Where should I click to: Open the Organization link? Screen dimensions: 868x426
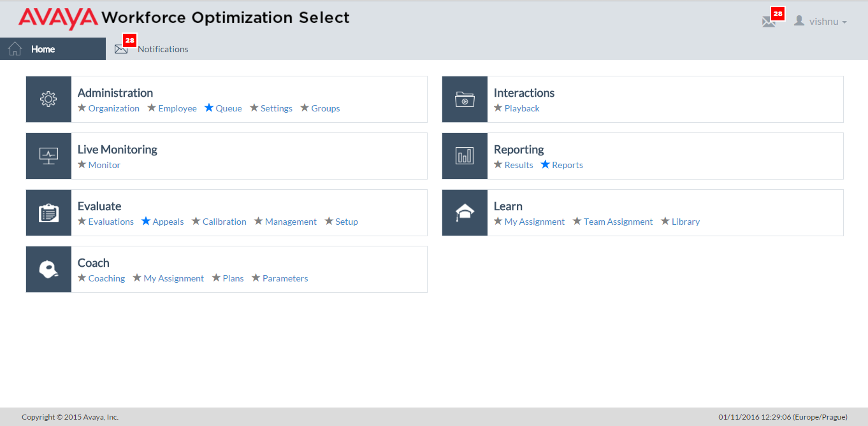pyautogui.click(x=114, y=108)
